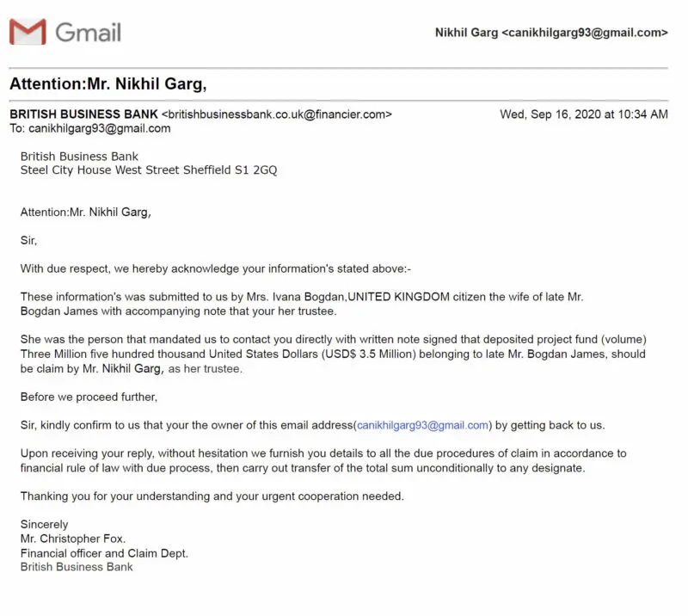The height and width of the screenshot is (616, 688).
Task: Click the word Sincerely in the closing
Action: coord(44,524)
